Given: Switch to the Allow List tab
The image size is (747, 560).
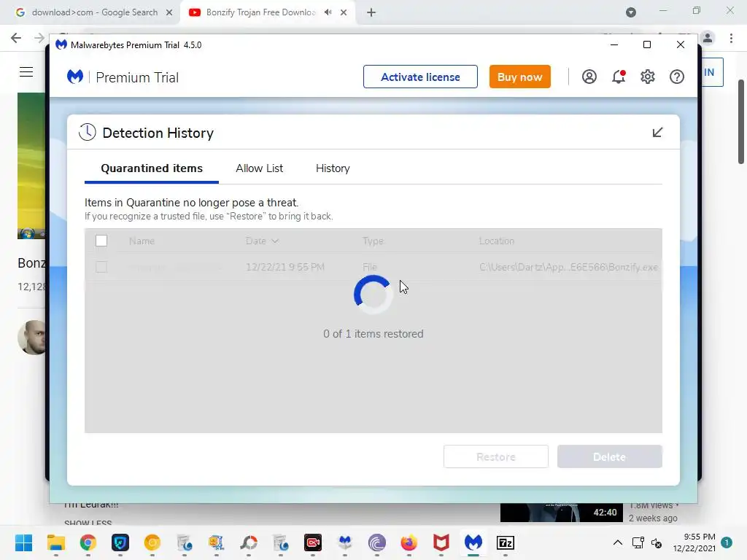Looking at the screenshot, I should [x=259, y=168].
